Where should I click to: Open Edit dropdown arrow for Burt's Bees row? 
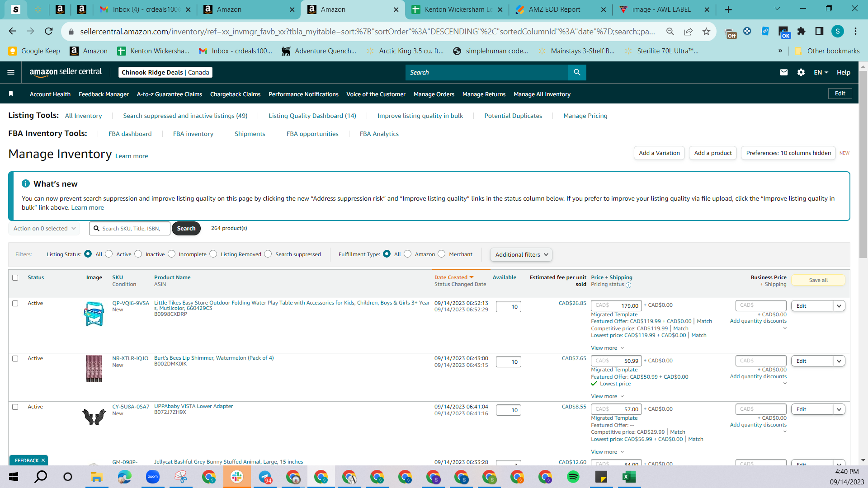coord(840,361)
